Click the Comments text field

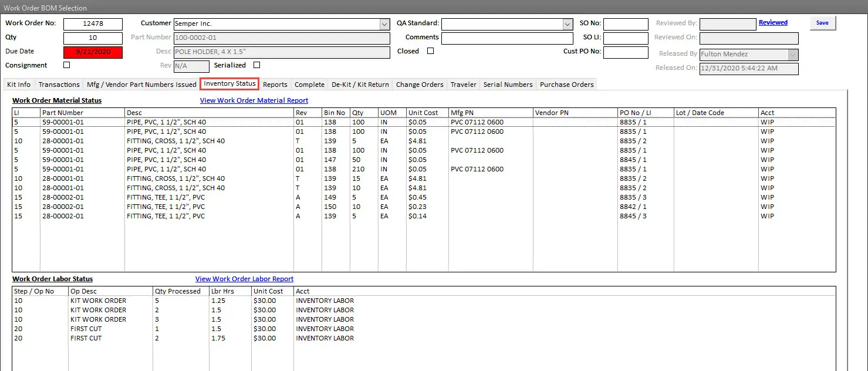(x=506, y=38)
